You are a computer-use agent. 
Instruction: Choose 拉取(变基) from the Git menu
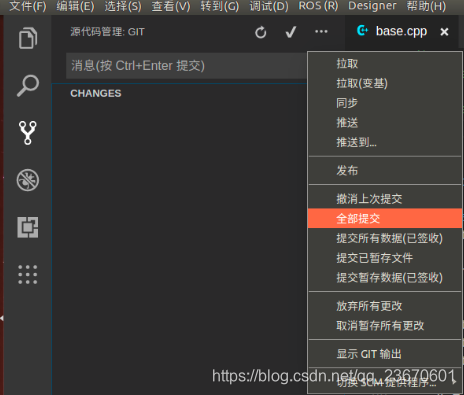385,83
